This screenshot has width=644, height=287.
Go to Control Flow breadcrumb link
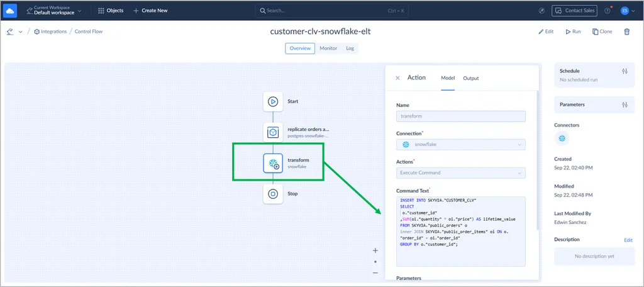pos(89,31)
